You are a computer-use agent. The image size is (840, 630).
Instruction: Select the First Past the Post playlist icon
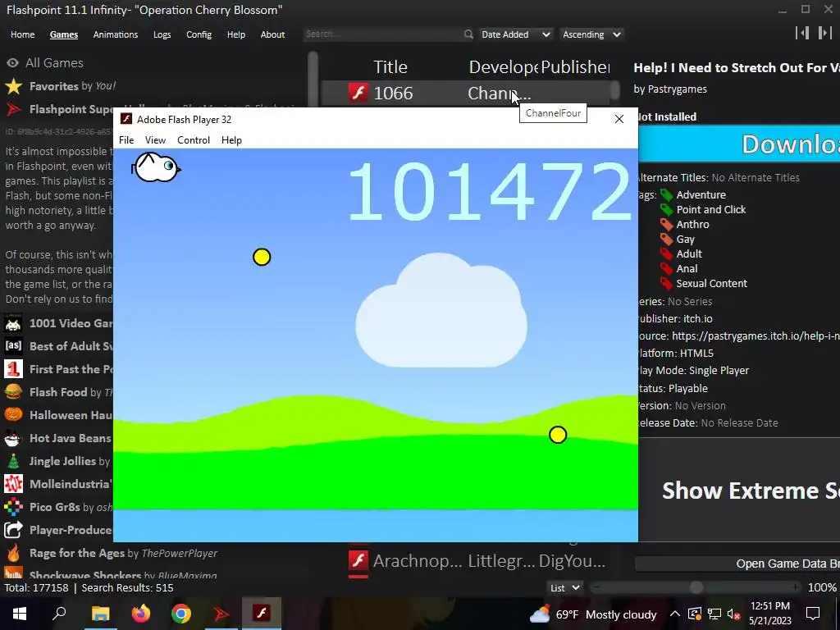pos(13,369)
